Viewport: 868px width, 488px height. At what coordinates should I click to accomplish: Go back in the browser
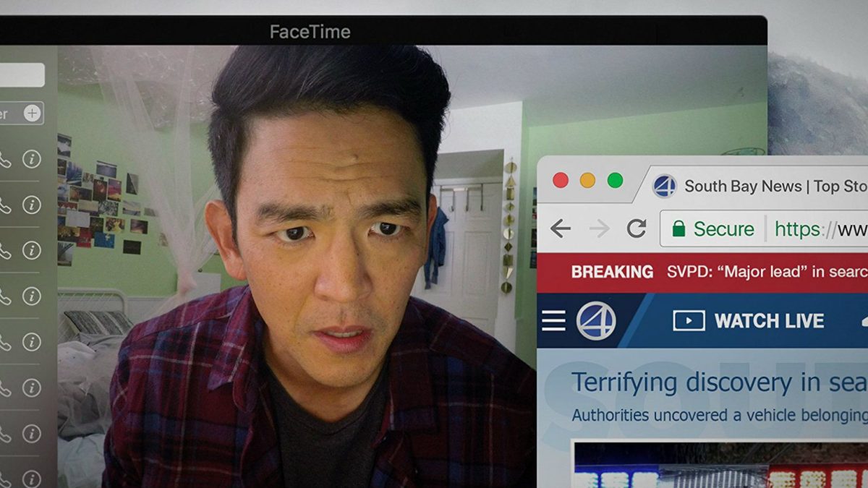pos(560,229)
